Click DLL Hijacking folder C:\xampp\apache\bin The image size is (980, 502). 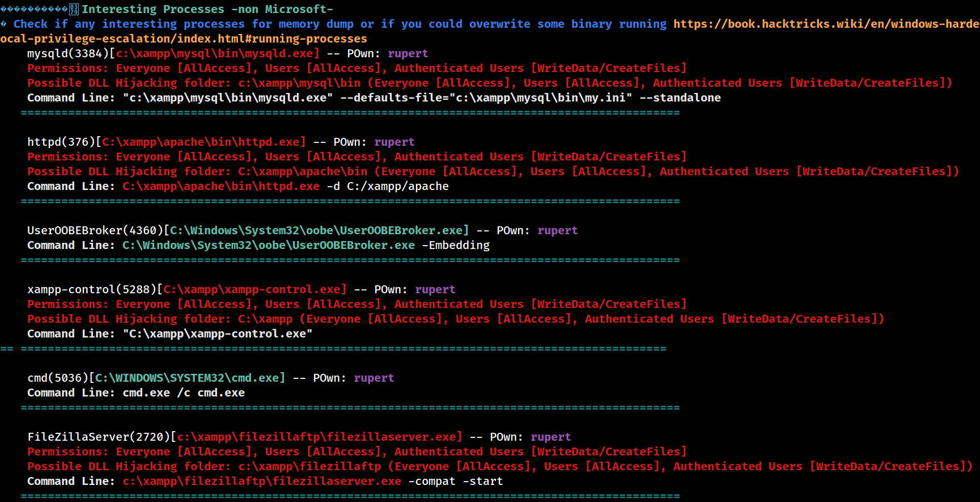[303, 171]
